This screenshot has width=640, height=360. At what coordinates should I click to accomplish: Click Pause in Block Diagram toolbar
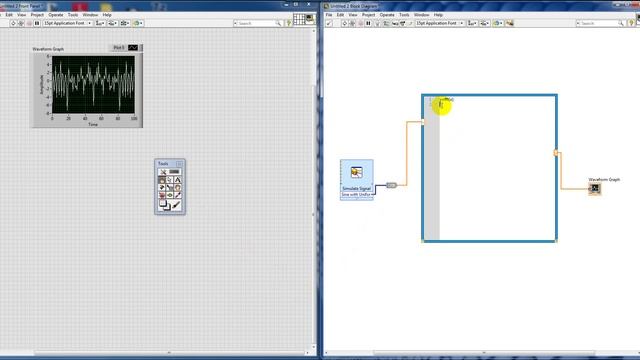coord(368,23)
